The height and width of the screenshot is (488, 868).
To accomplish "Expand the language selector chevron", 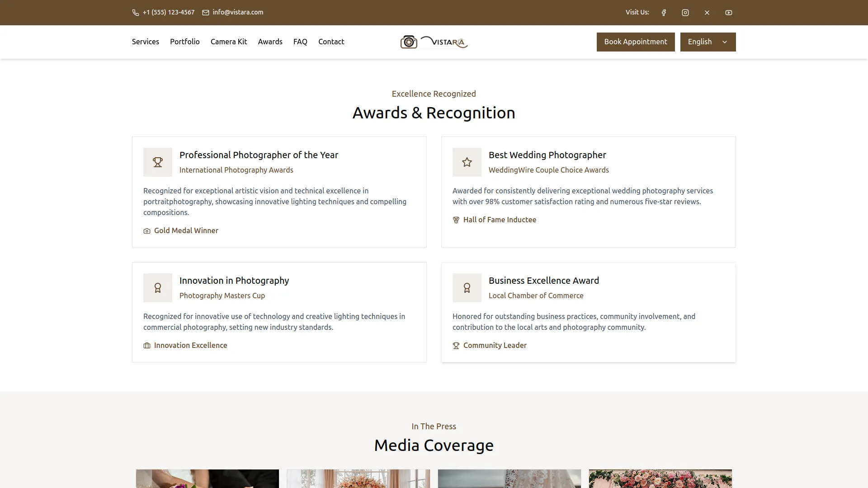I will (x=724, y=42).
